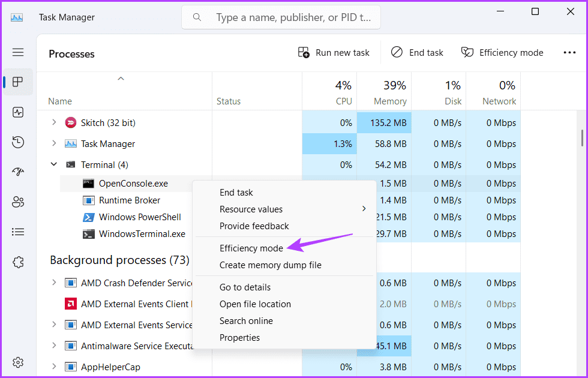Click the Background processes (73) heading
Viewport: 588px width, 378px height.
click(x=119, y=260)
